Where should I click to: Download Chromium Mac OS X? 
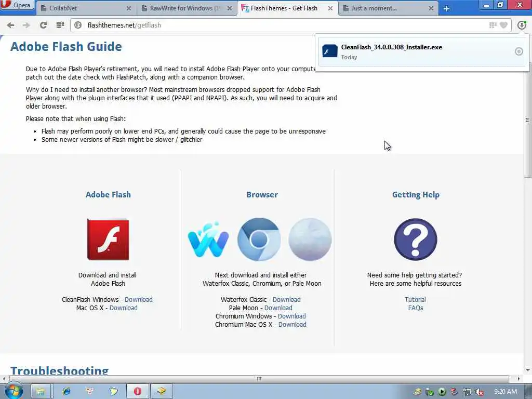pos(292,325)
